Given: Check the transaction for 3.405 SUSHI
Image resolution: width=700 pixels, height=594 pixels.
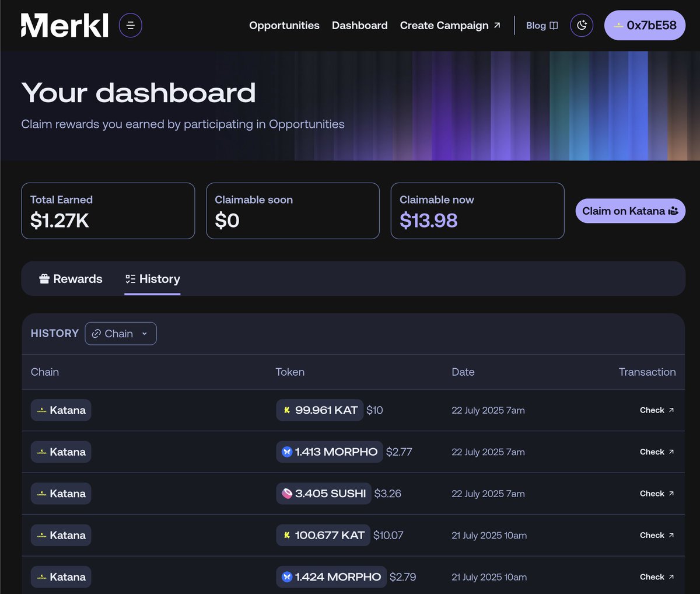Looking at the screenshot, I should click(x=657, y=494).
